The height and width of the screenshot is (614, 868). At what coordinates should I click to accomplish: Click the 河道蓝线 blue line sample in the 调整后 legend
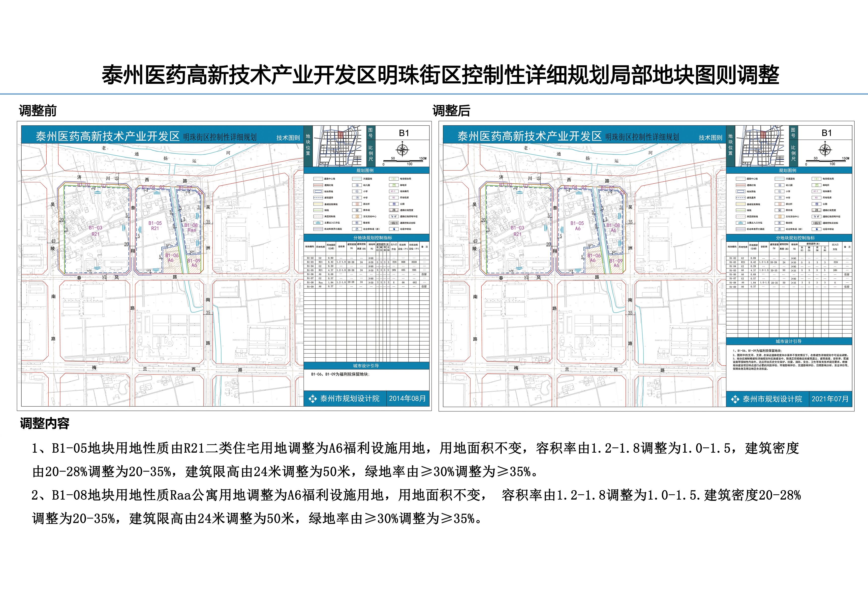[779, 179]
